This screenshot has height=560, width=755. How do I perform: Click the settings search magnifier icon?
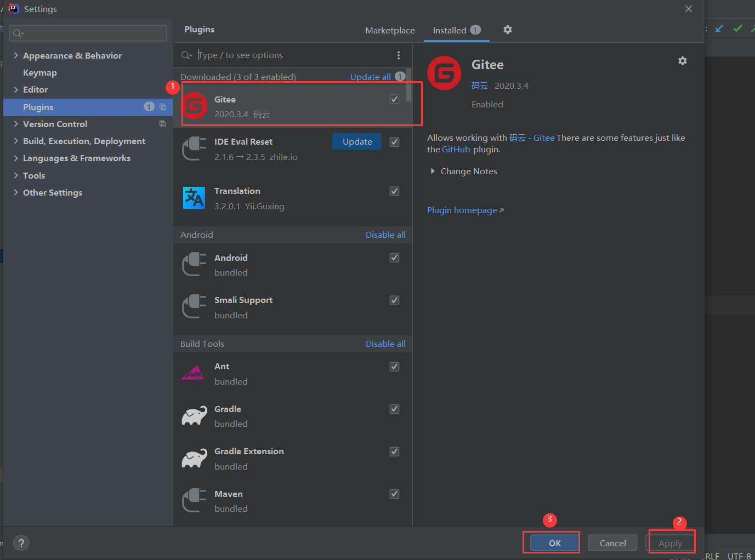tap(18, 33)
